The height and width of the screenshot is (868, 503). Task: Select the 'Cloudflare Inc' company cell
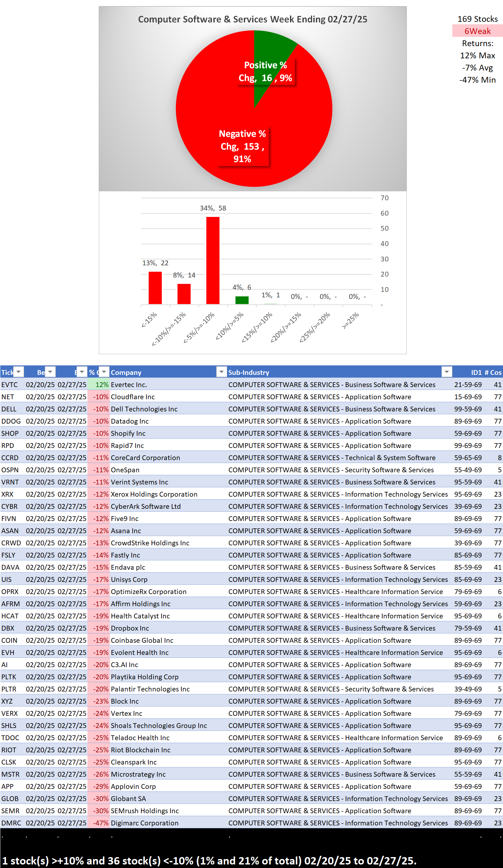coord(168,397)
